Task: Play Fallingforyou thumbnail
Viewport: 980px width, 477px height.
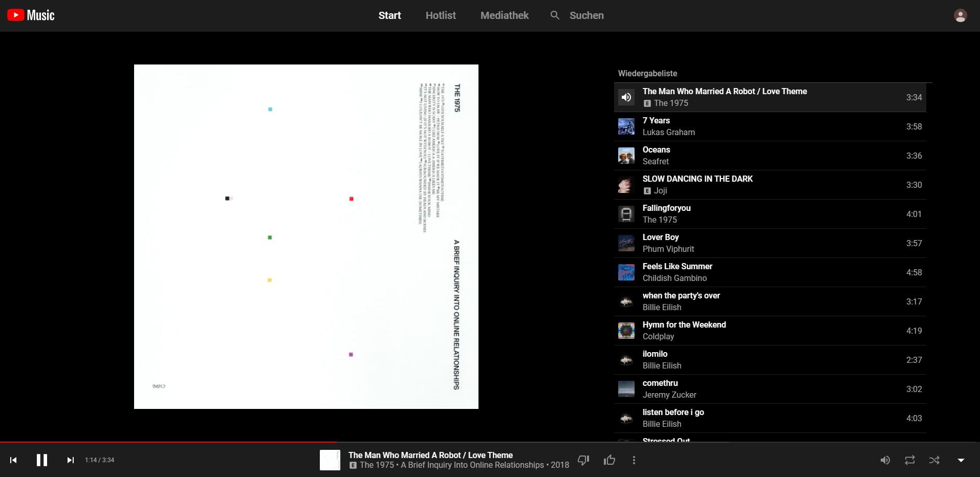Action: tap(626, 214)
